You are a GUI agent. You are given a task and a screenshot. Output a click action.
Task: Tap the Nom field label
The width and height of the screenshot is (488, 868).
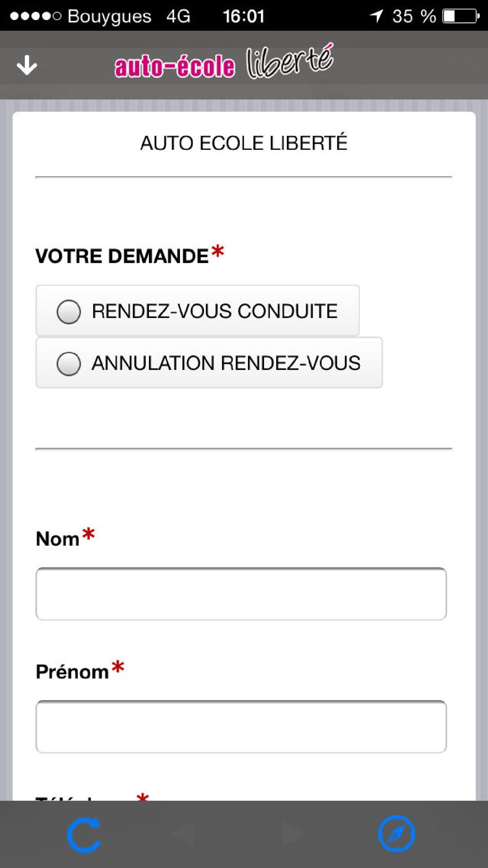click(58, 539)
